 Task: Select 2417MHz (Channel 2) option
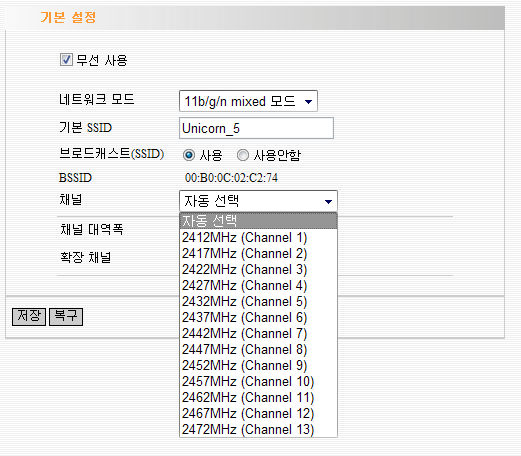tap(258, 253)
